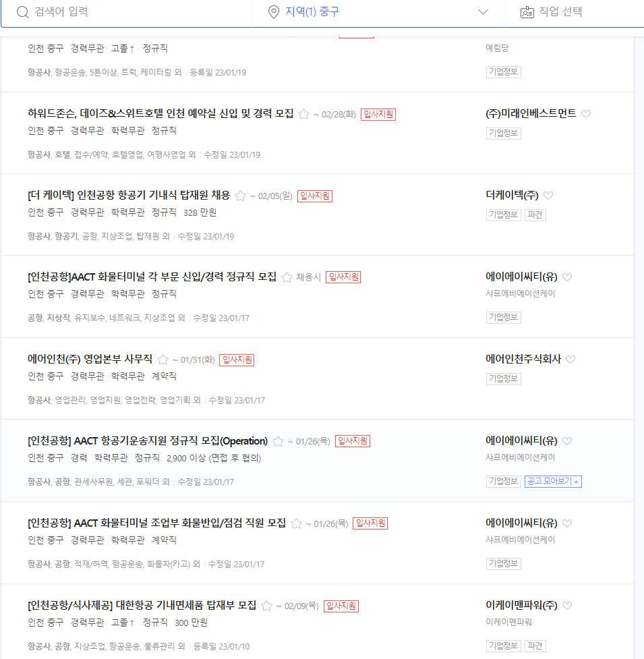Open AACT 항공기운송지원 정규직 모집(Operation) title
Screen dimensions: 644x659
pos(148,441)
